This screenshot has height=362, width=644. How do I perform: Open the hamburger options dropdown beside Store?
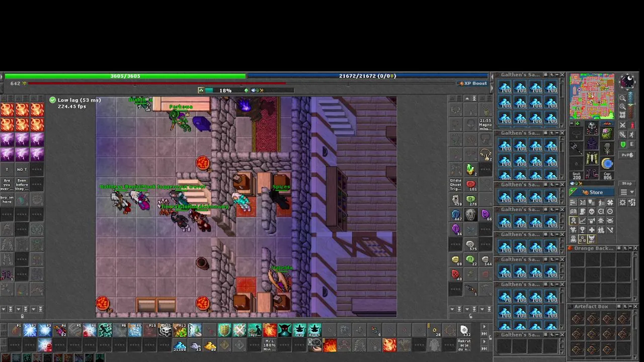[626, 192]
